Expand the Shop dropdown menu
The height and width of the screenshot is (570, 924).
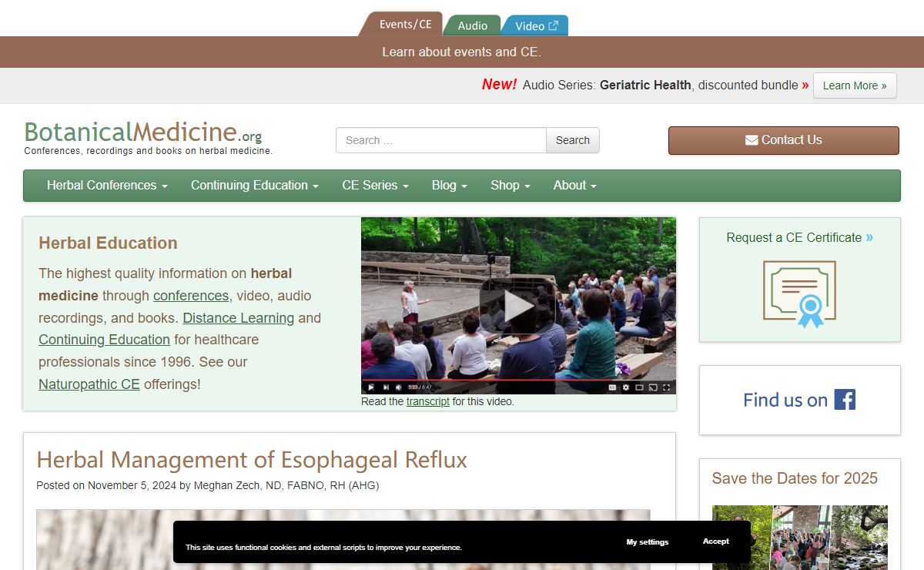coord(511,185)
